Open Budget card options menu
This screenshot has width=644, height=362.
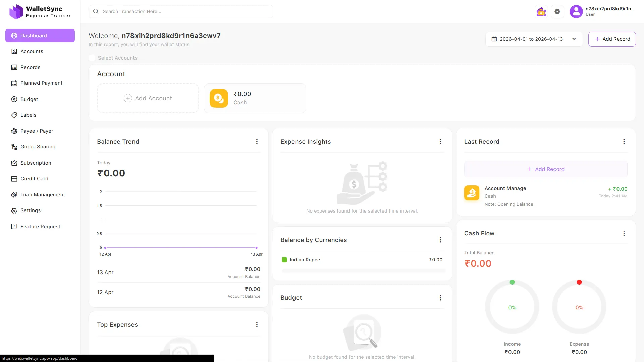440,298
